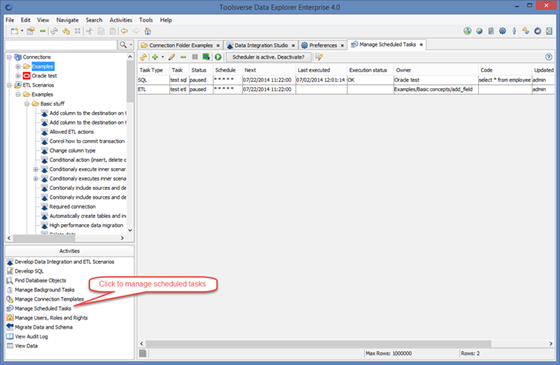
Task: Add a new scheduled task with green plus
Action: (x=155, y=57)
